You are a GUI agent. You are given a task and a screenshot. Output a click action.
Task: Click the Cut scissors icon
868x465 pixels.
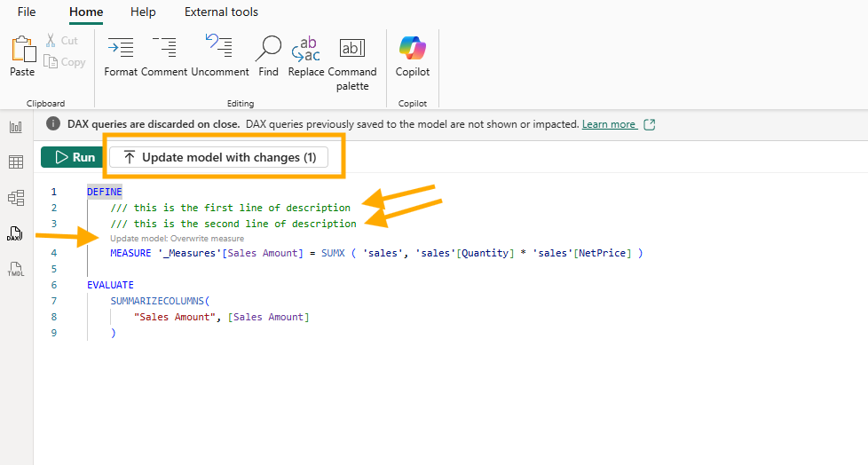point(51,41)
